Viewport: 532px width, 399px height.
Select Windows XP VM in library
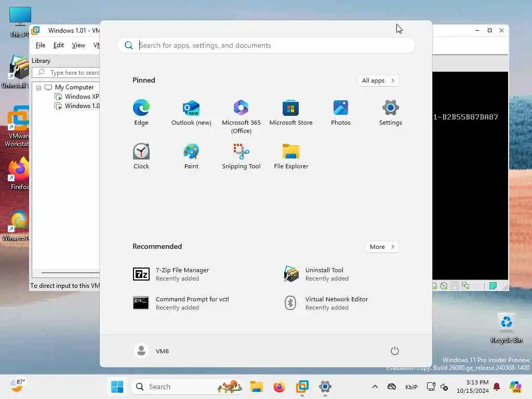point(77,97)
